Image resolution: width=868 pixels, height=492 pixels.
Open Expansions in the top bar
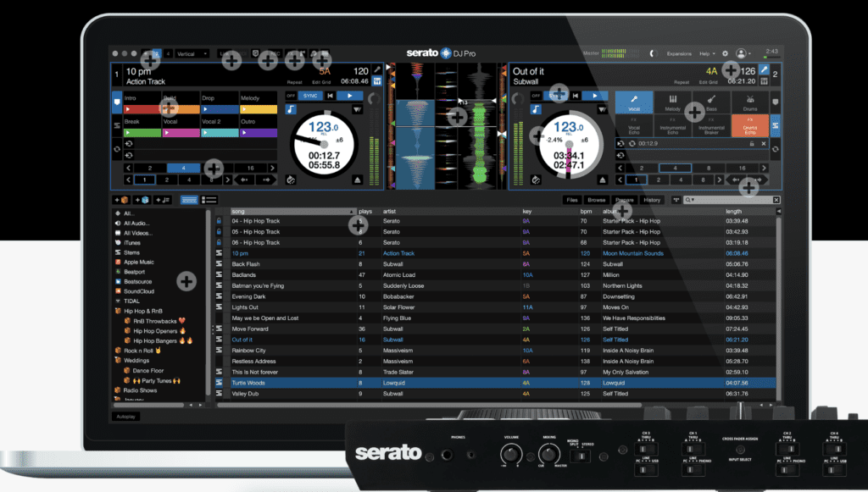point(679,53)
